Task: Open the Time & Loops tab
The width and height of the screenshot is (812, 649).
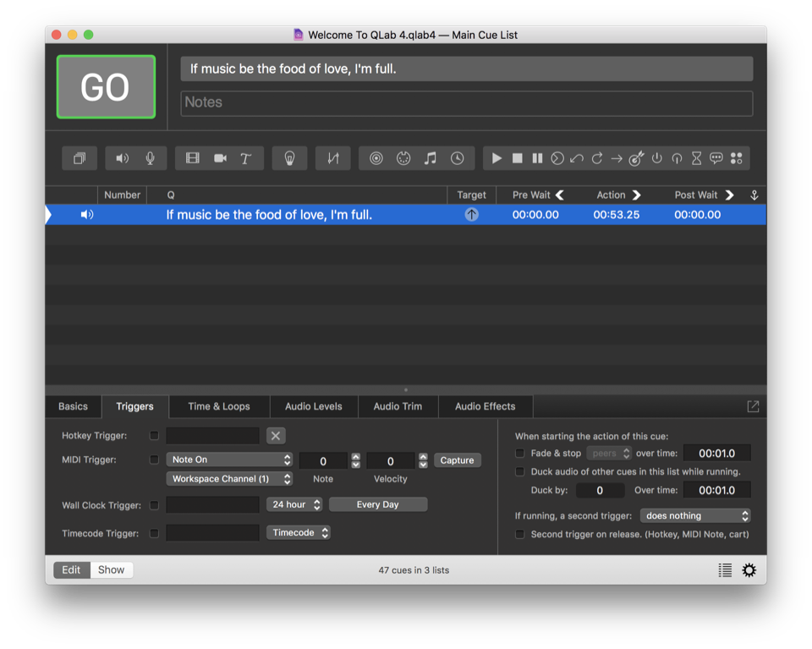Action: (x=219, y=406)
